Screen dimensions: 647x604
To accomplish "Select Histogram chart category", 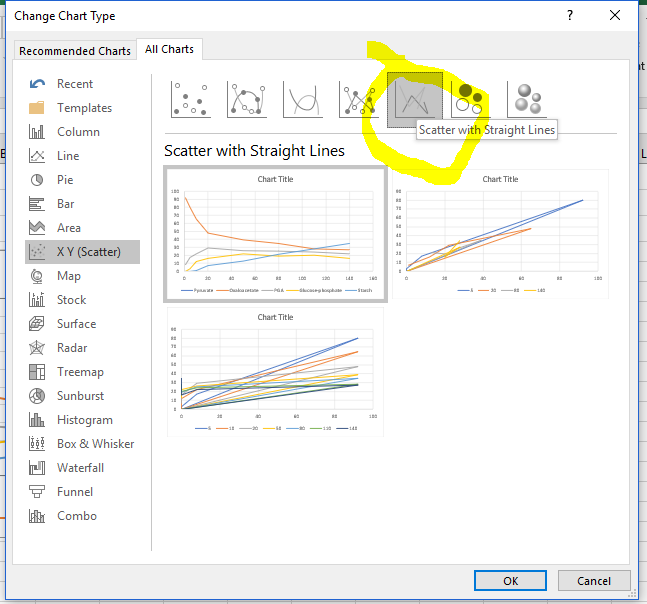I will pyautogui.click(x=83, y=420).
